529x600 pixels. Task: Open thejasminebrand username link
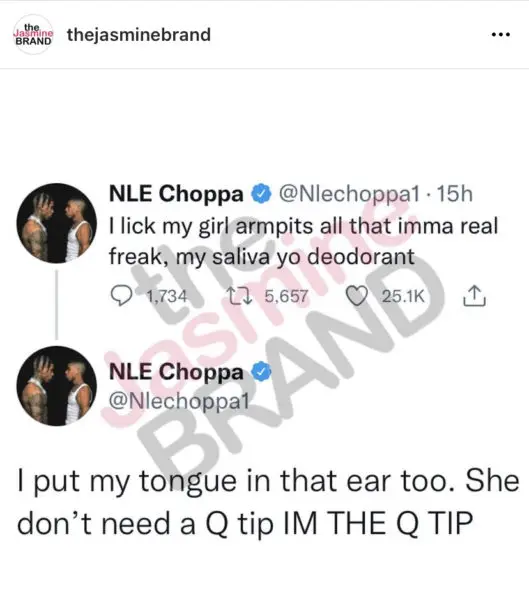pyautogui.click(x=139, y=34)
